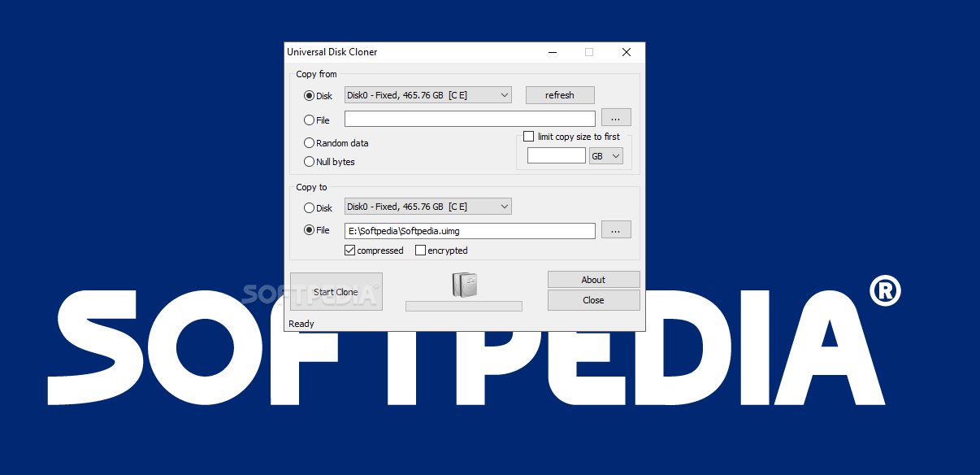Click the Copy from group label

tap(316, 74)
